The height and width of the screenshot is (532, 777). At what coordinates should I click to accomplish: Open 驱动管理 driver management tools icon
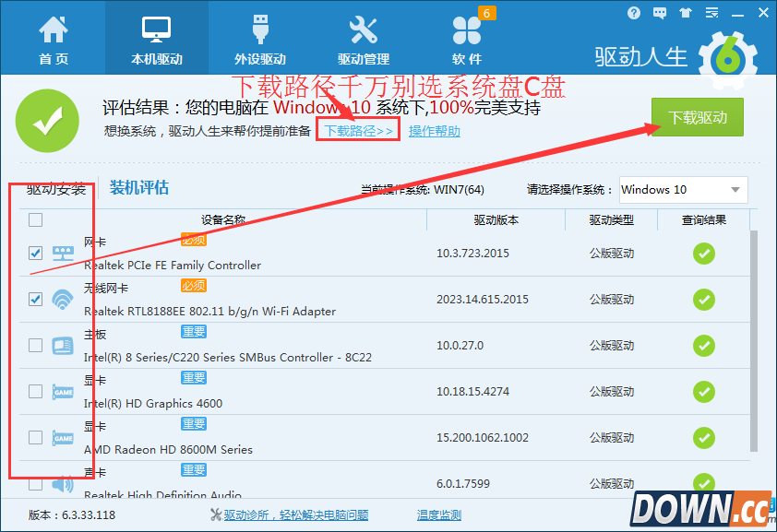(363, 40)
